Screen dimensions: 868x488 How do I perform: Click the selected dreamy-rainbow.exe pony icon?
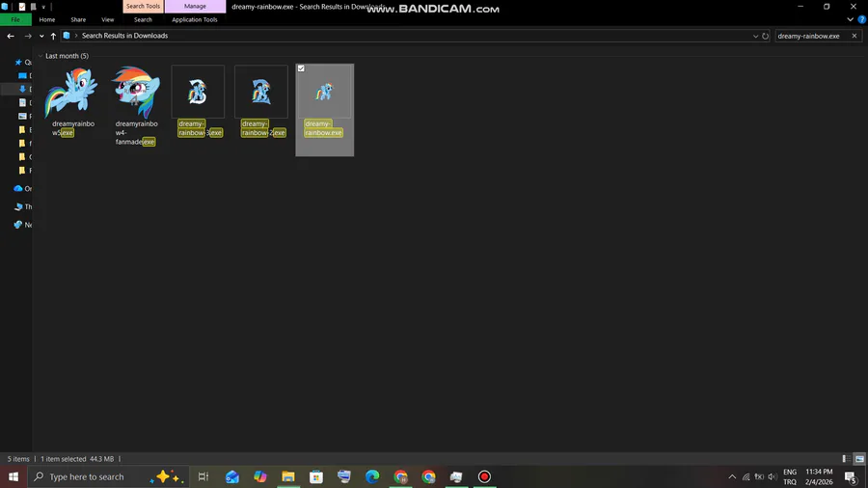tap(324, 92)
